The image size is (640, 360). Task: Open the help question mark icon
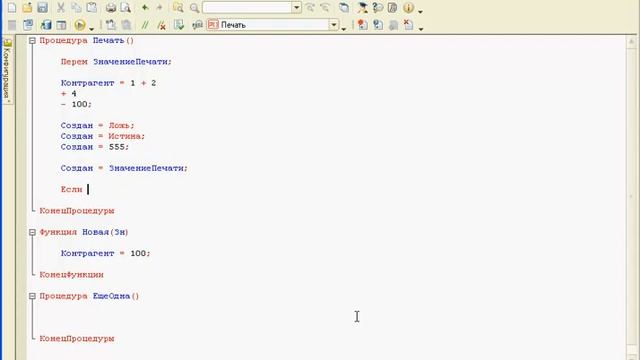[x=378, y=8]
